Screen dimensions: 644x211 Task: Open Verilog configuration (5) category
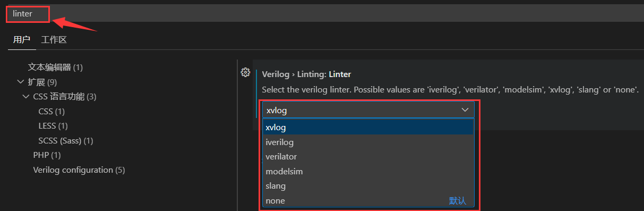coord(79,170)
